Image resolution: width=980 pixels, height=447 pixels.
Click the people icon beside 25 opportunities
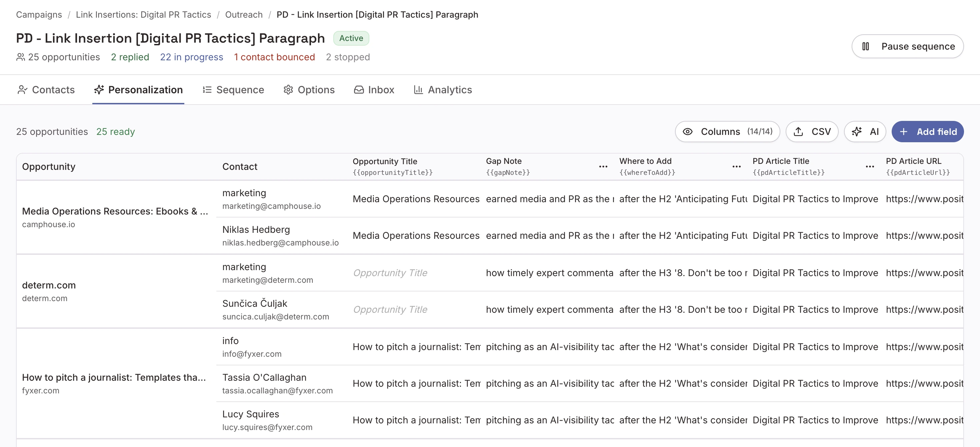(x=21, y=57)
